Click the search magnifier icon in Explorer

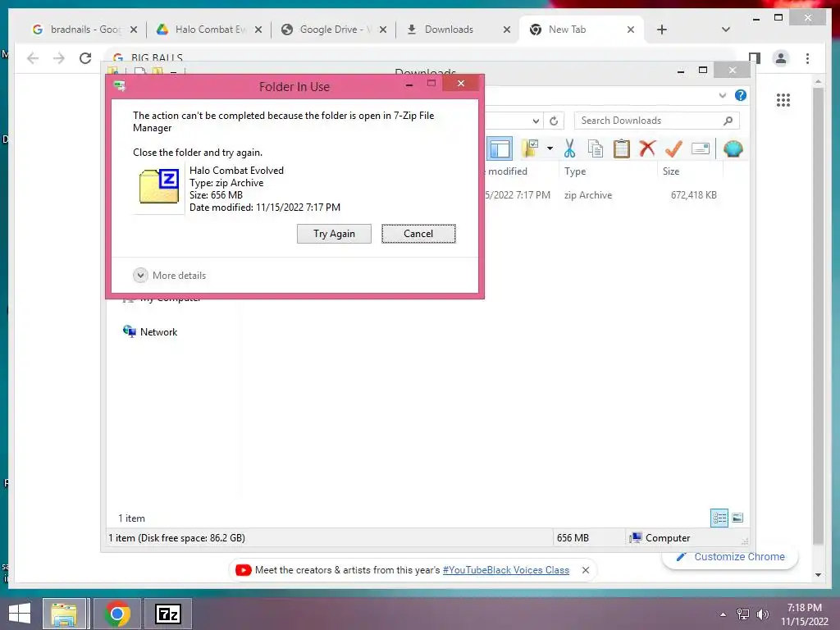(728, 121)
